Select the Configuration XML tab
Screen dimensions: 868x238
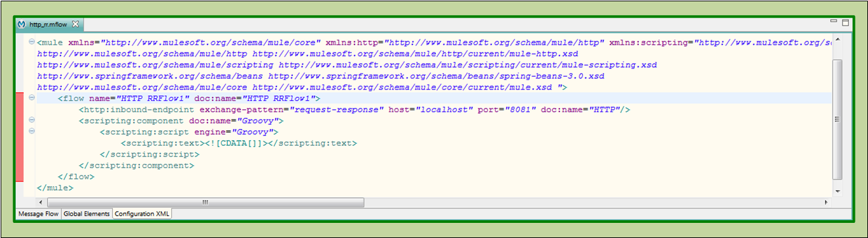pyautogui.click(x=142, y=214)
